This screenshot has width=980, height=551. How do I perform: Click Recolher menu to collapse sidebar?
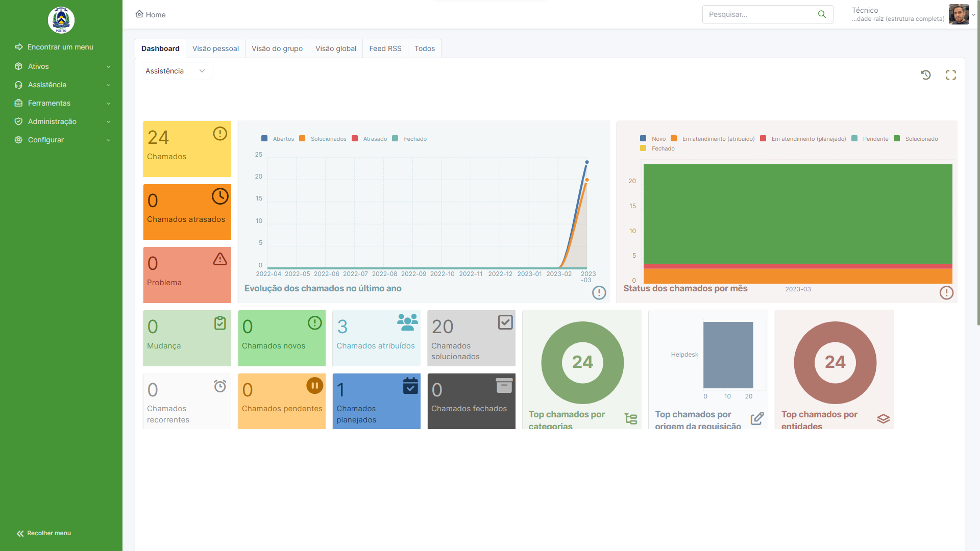(44, 533)
